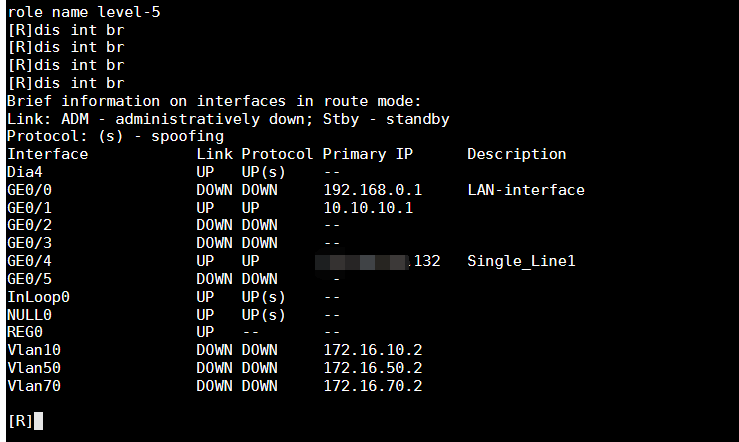739x442 pixels.
Task: Click the Primary IP column header
Action: pos(367,154)
